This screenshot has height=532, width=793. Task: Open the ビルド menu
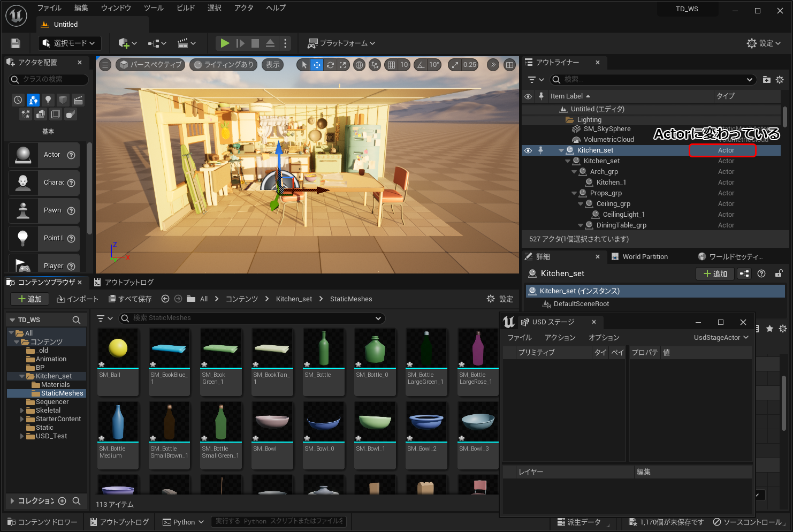coord(186,8)
